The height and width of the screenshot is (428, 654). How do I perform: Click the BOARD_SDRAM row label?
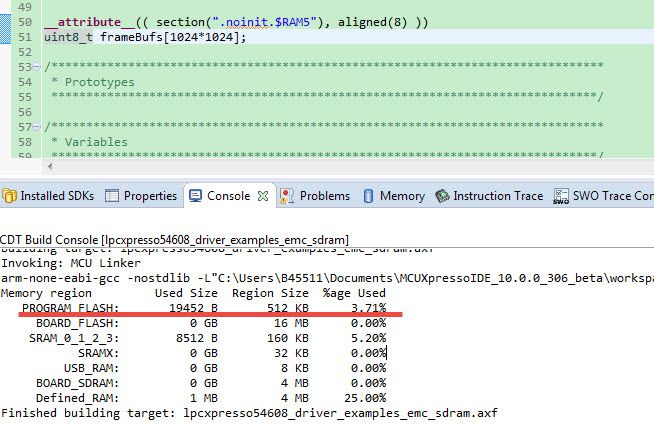(78, 383)
